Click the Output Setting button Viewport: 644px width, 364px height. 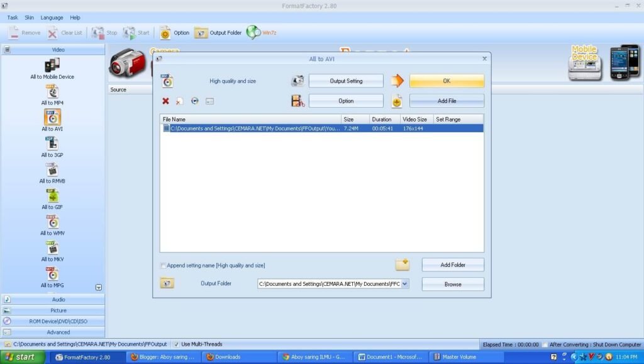click(x=346, y=81)
